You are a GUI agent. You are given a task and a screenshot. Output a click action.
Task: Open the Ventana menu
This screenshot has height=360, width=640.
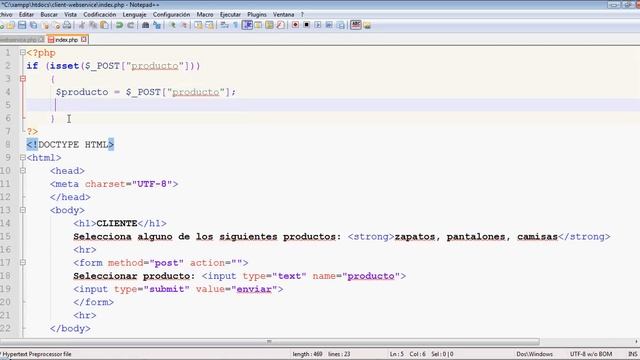[x=284, y=14]
